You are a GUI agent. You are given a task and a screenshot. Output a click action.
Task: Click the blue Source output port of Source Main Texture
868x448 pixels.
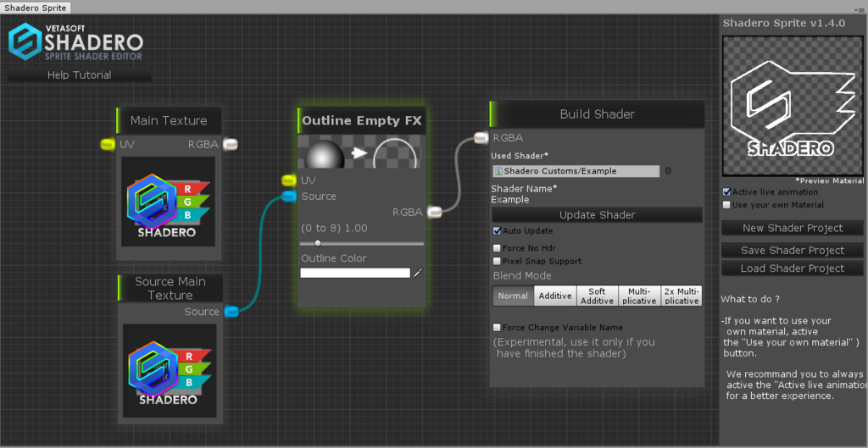click(x=231, y=312)
